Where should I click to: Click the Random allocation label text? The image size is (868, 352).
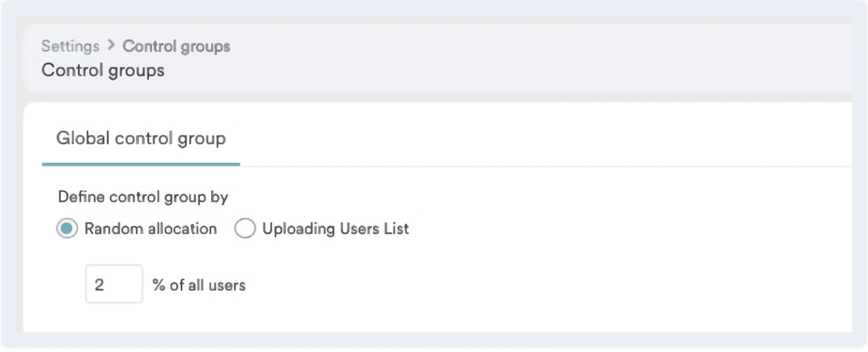(150, 229)
